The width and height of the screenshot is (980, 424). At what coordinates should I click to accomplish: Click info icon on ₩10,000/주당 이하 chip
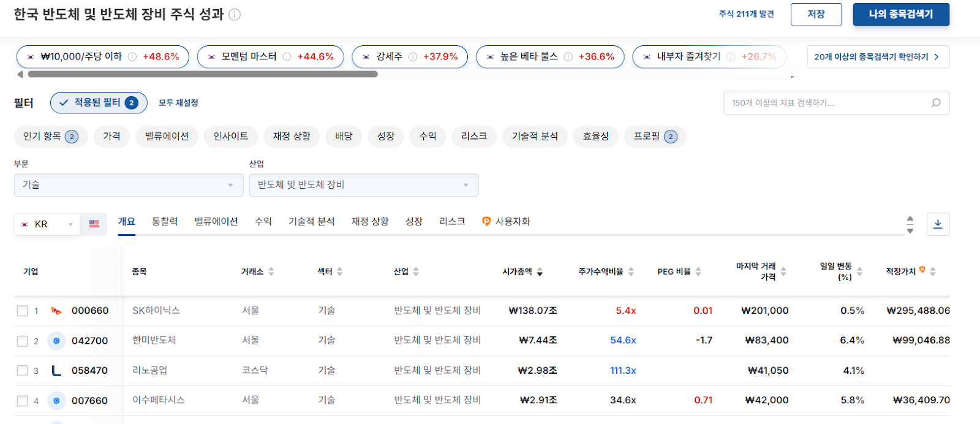click(132, 57)
